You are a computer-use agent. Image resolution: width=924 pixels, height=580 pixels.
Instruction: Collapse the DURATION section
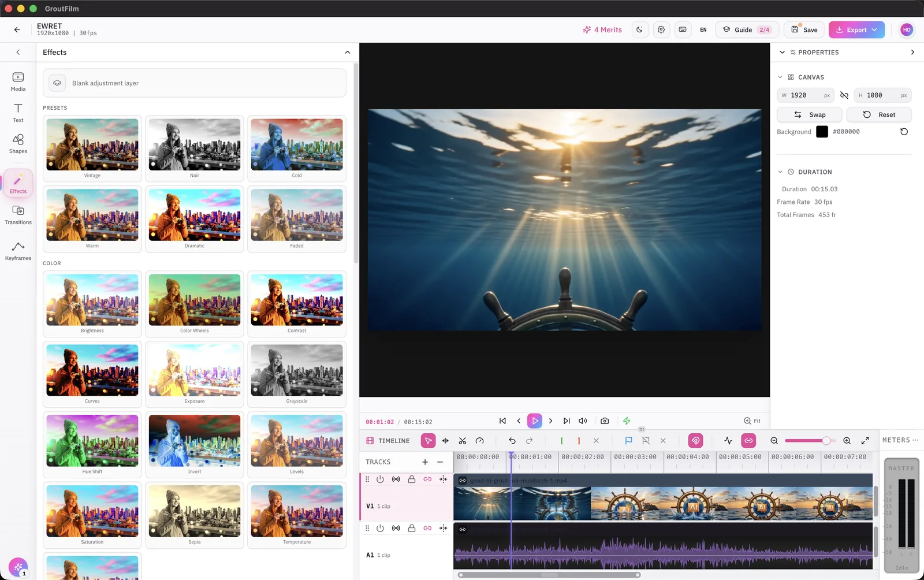[x=780, y=172]
